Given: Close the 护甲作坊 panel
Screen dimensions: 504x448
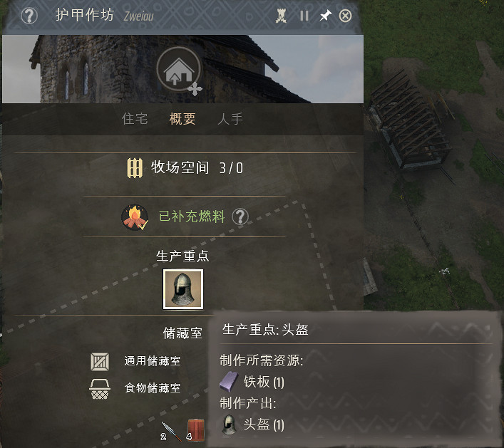Looking at the screenshot, I should (345, 16).
